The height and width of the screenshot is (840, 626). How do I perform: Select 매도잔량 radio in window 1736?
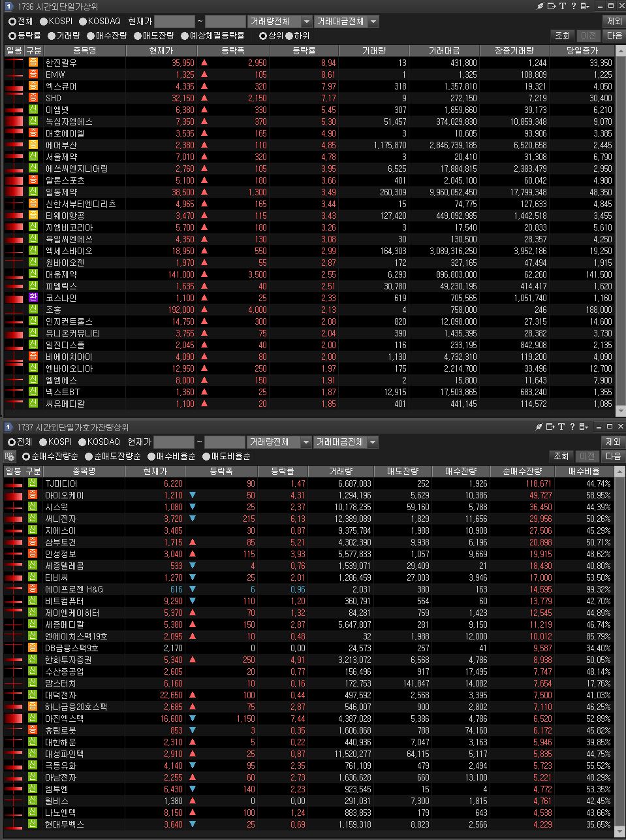[x=137, y=36]
